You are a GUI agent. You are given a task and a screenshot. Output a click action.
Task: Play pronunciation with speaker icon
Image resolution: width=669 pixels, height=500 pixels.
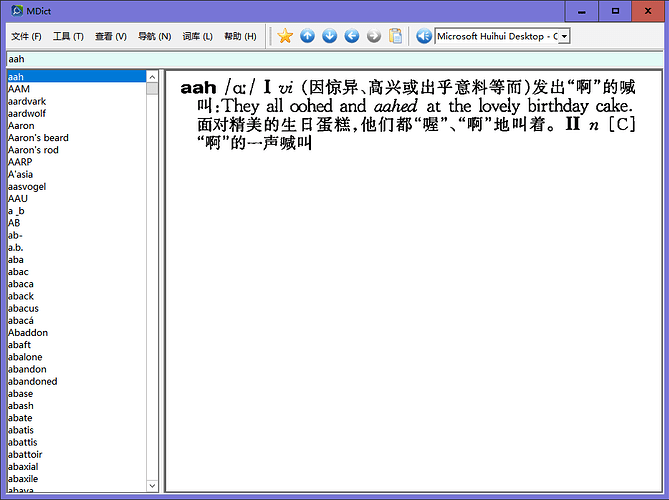coord(424,36)
